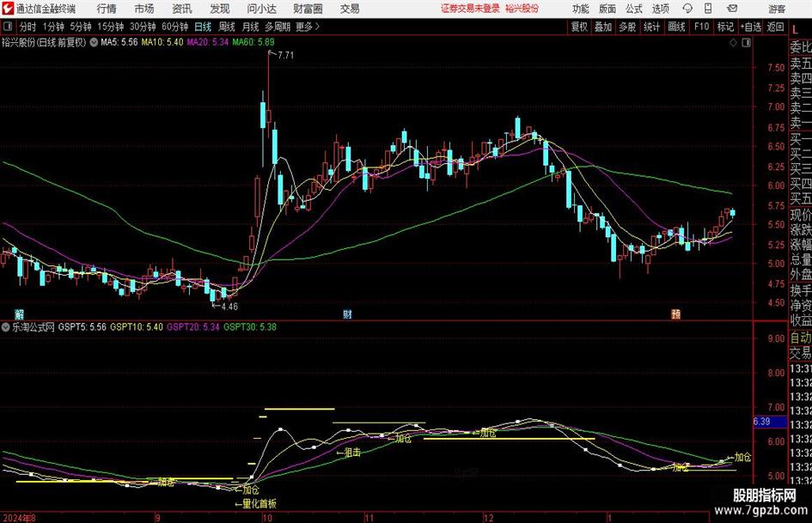Viewport: 812px width, 523px height.
Task: Click the 7.71 high price annotation
Action: point(285,56)
